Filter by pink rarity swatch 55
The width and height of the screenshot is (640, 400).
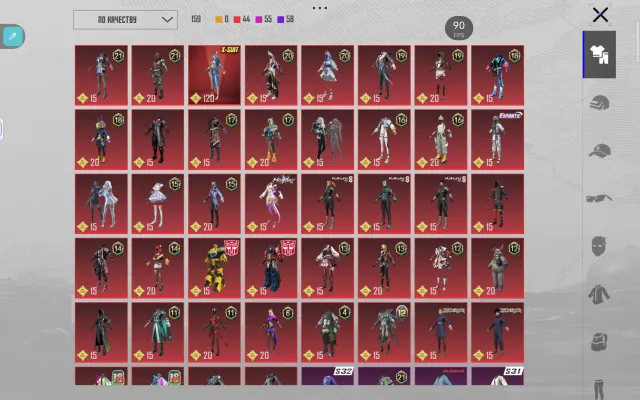pos(264,19)
